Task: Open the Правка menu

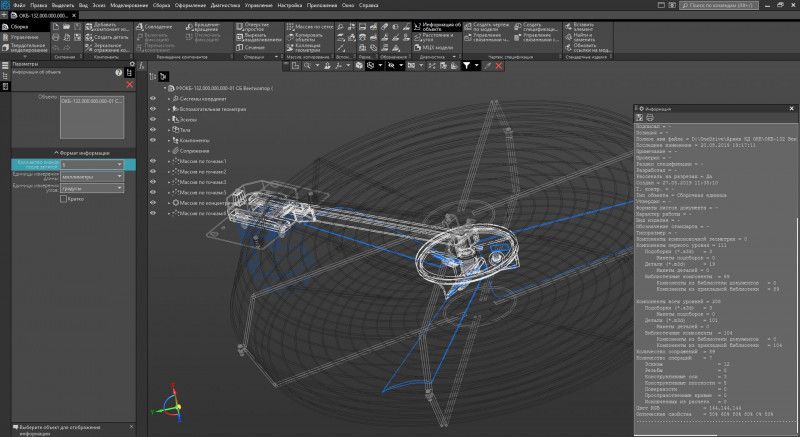Action: (38, 5)
